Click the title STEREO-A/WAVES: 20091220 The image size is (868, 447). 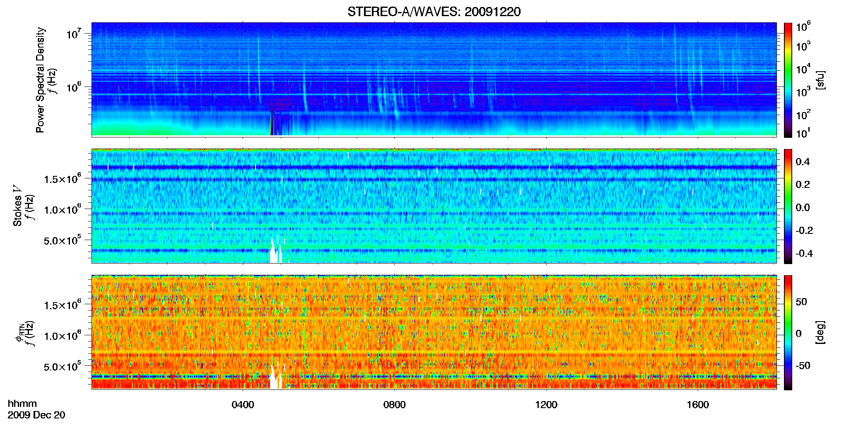click(x=434, y=12)
